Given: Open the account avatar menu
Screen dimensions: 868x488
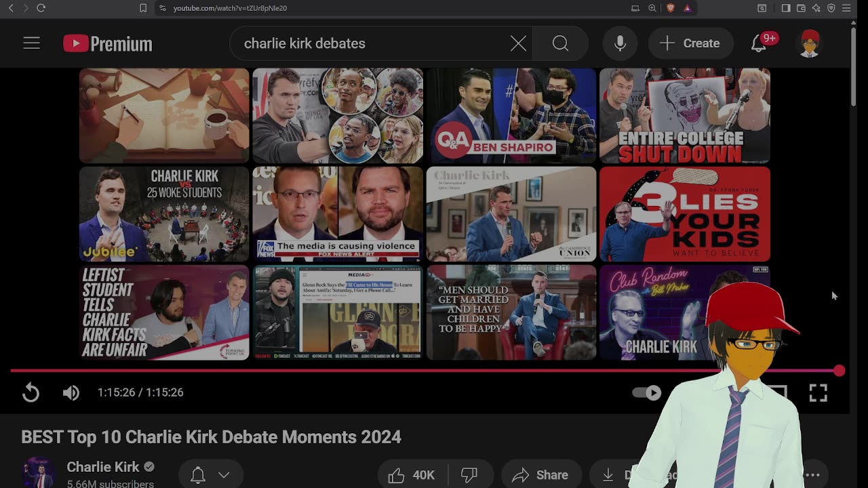Looking at the screenshot, I should tap(810, 43).
